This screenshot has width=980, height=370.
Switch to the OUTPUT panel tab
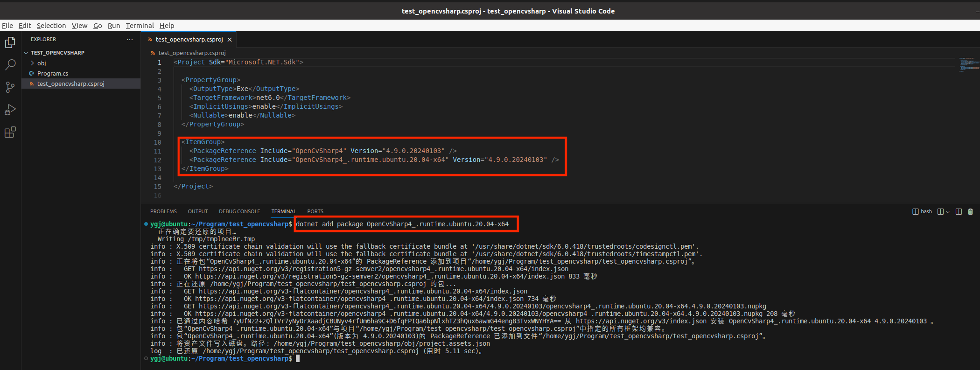click(198, 212)
